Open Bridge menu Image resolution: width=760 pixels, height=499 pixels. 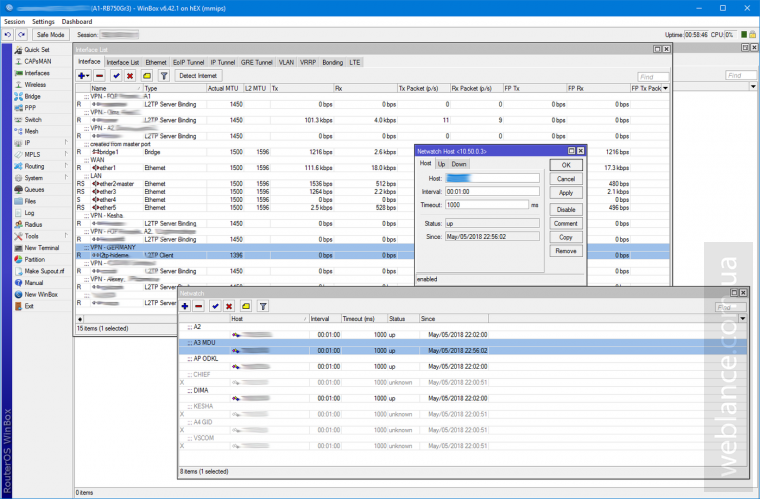[x=32, y=96]
